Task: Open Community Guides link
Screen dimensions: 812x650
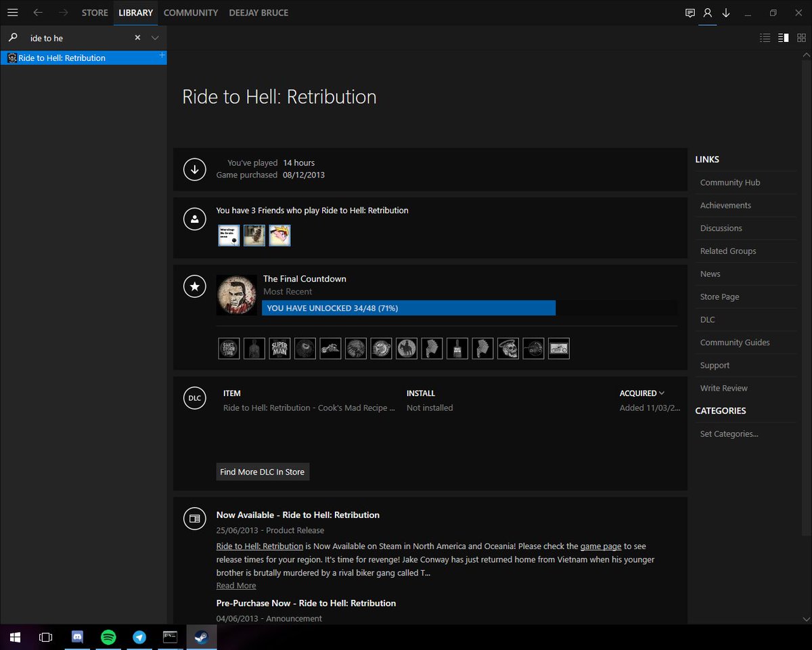Action: (x=735, y=343)
